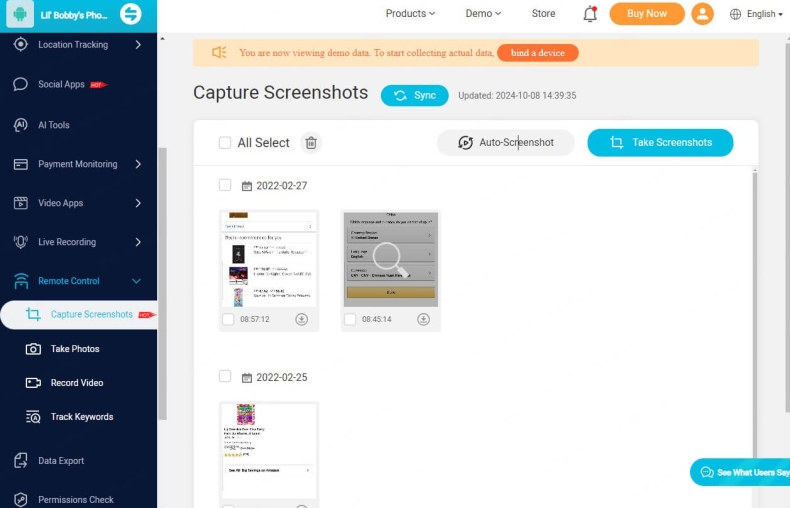Download the 08:57:12 screenshot
This screenshot has height=508, width=790.
301,319
